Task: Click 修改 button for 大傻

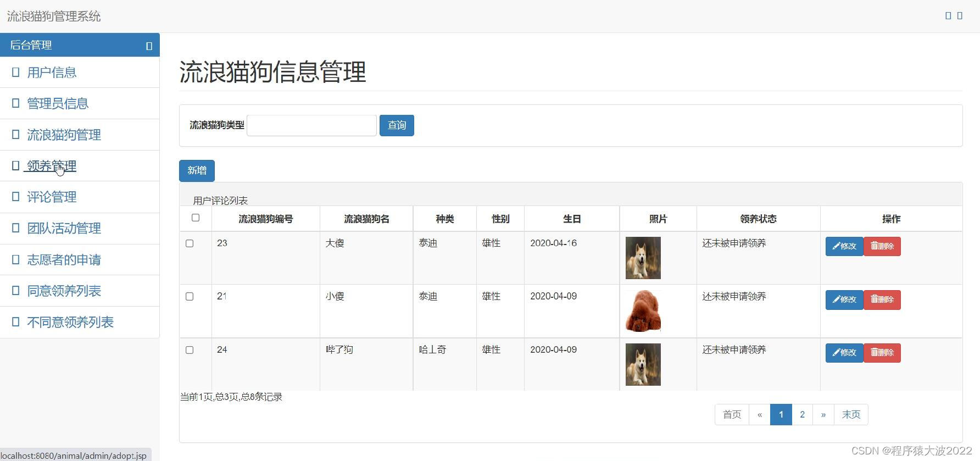Action: click(x=844, y=246)
